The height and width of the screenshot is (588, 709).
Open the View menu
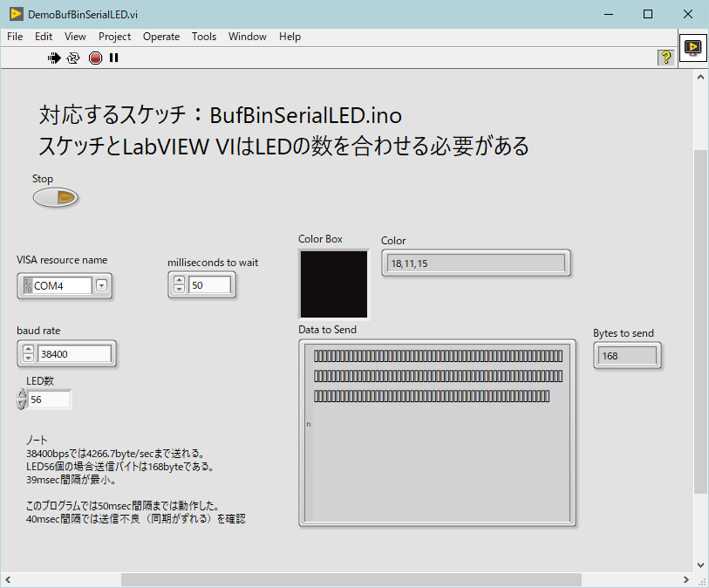click(75, 37)
